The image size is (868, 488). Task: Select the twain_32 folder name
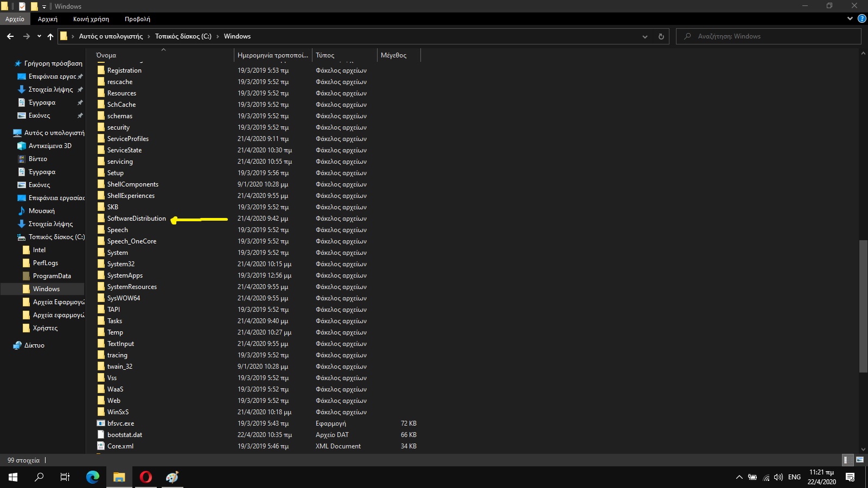[120, 367]
